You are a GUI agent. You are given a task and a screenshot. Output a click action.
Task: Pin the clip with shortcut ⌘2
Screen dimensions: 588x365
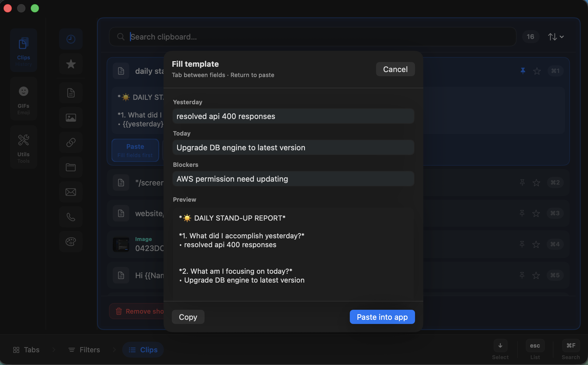click(522, 182)
